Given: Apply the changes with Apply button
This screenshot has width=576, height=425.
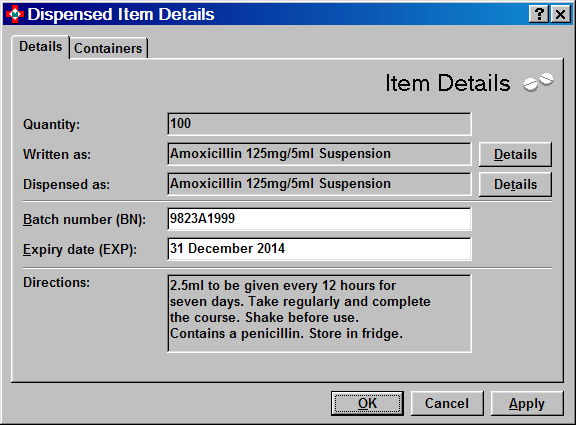Looking at the screenshot, I should click(x=527, y=403).
